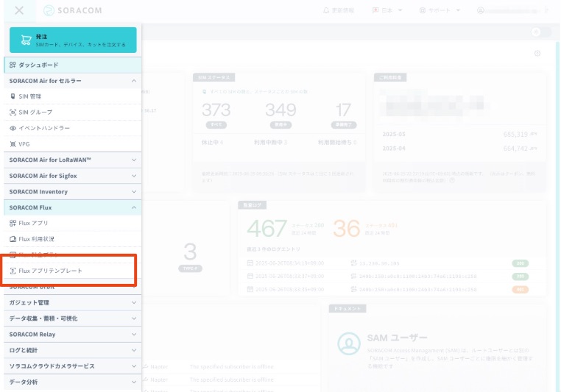The height and width of the screenshot is (392, 561).
Task: Expand ログと統計 section
Action: [x=73, y=350]
